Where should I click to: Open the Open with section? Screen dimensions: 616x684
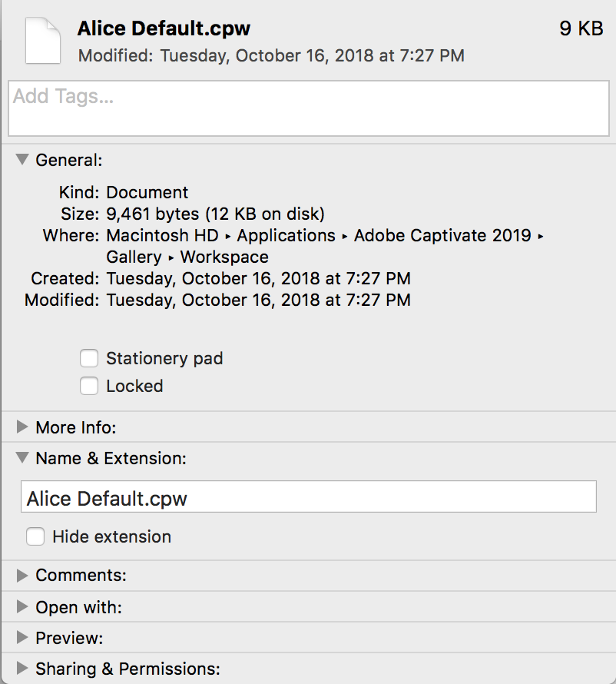click(x=22, y=607)
